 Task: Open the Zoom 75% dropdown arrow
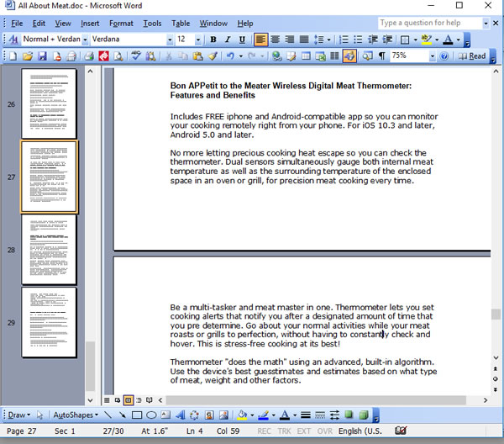point(433,56)
